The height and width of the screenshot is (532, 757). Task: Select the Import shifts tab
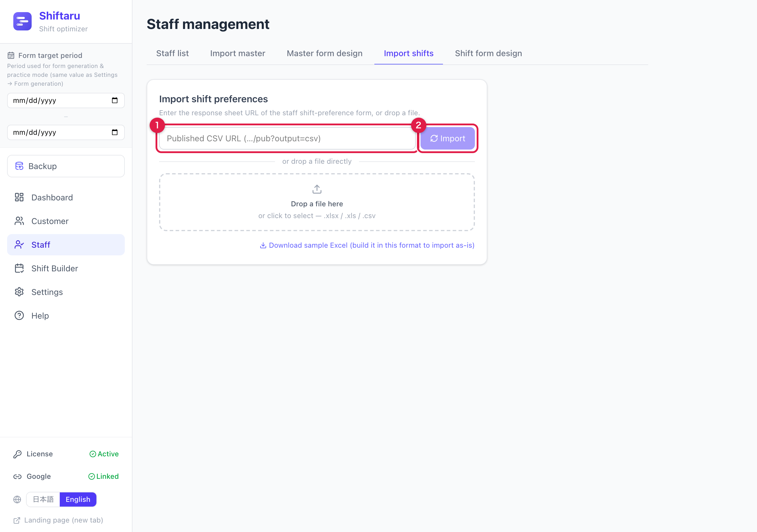pos(408,53)
